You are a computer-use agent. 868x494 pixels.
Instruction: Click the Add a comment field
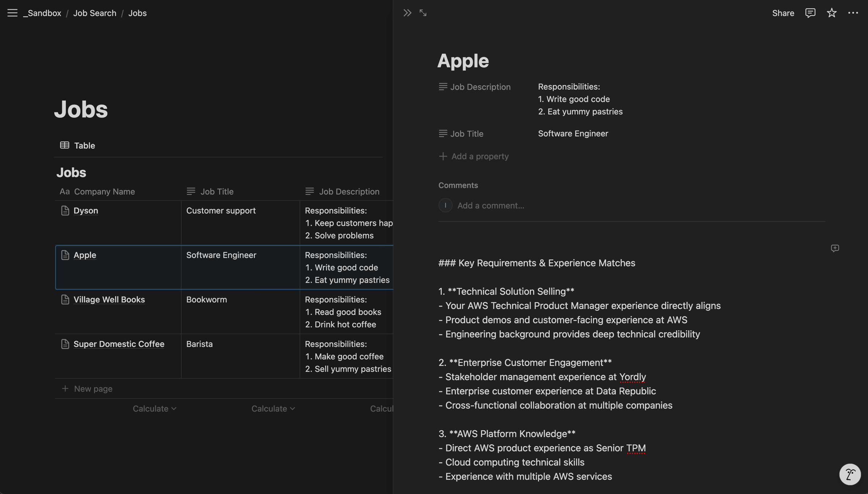click(x=491, y=205)
